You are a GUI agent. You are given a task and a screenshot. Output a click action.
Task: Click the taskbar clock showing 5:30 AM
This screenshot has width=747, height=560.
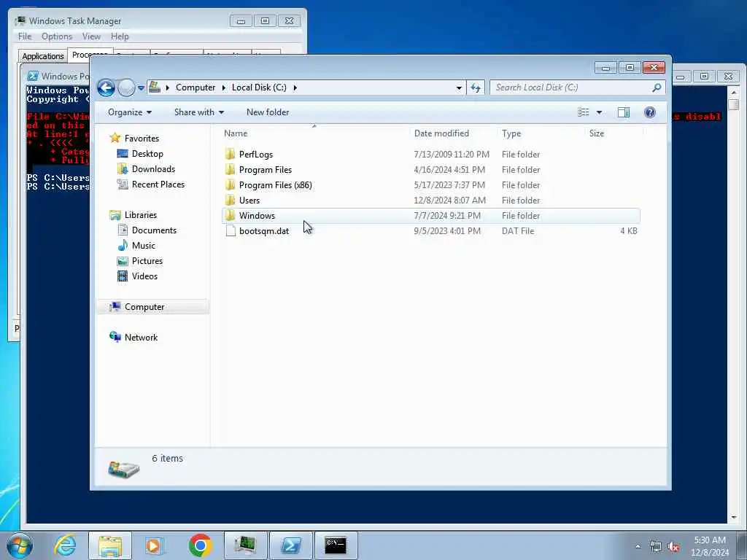click(710, 546)
